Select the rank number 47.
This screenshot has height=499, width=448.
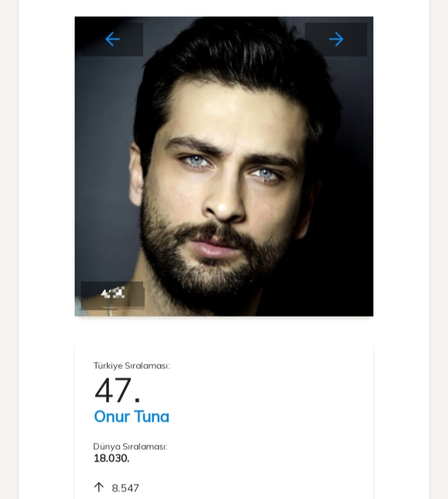pyautogui.click(x=117, y=391)
